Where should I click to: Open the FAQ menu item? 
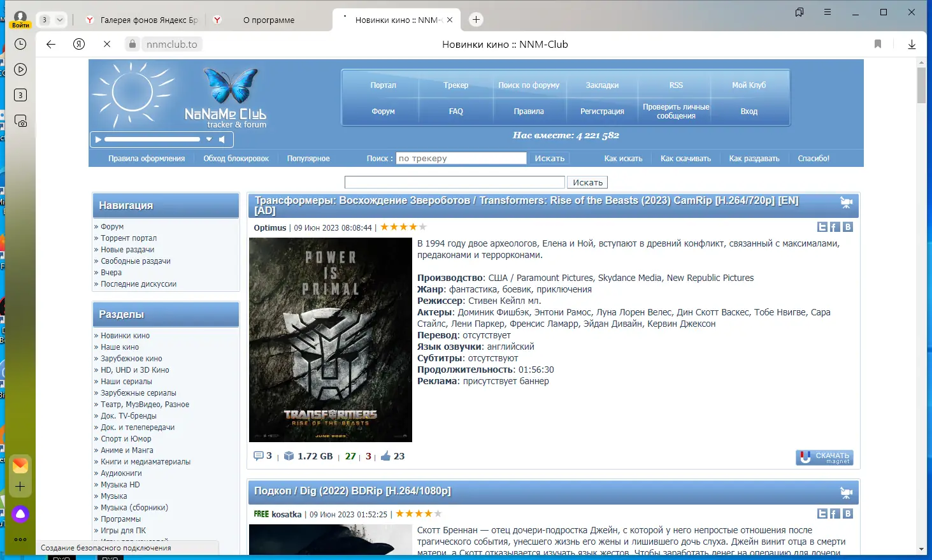[456, 111]
